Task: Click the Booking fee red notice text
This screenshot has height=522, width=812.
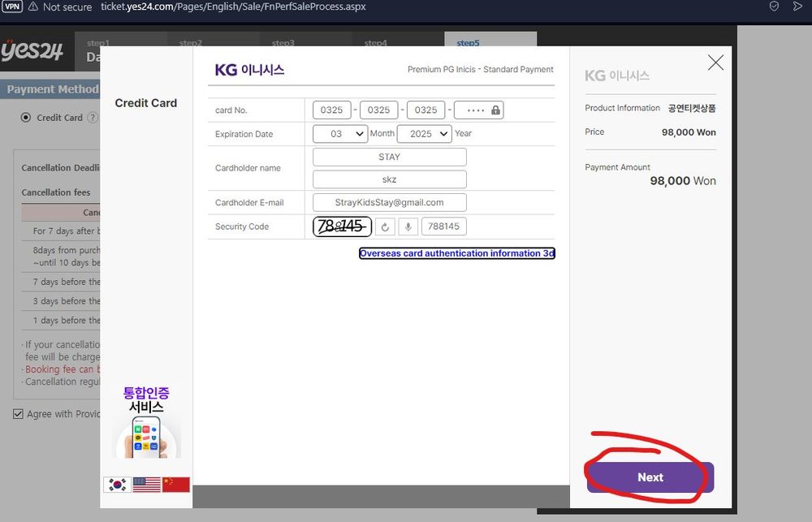Action: coord(63,369)
